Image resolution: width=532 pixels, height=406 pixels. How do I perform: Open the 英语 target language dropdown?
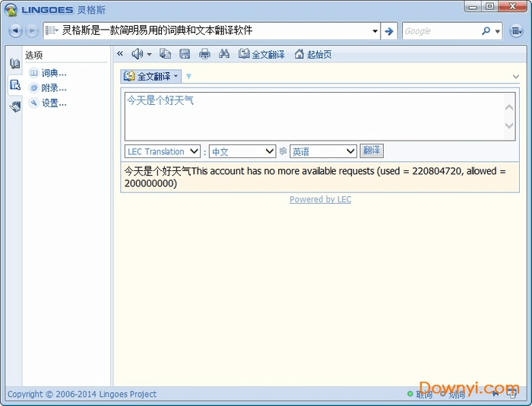pos(323,151)
